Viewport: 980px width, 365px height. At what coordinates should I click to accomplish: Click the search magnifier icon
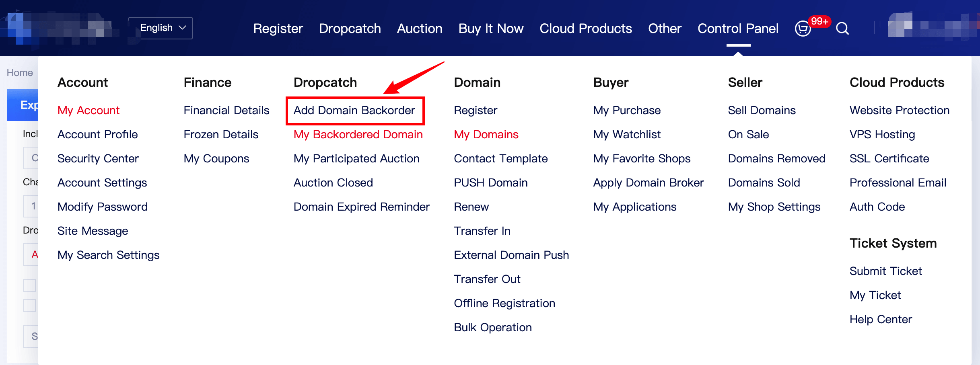(x=842, y=29)
